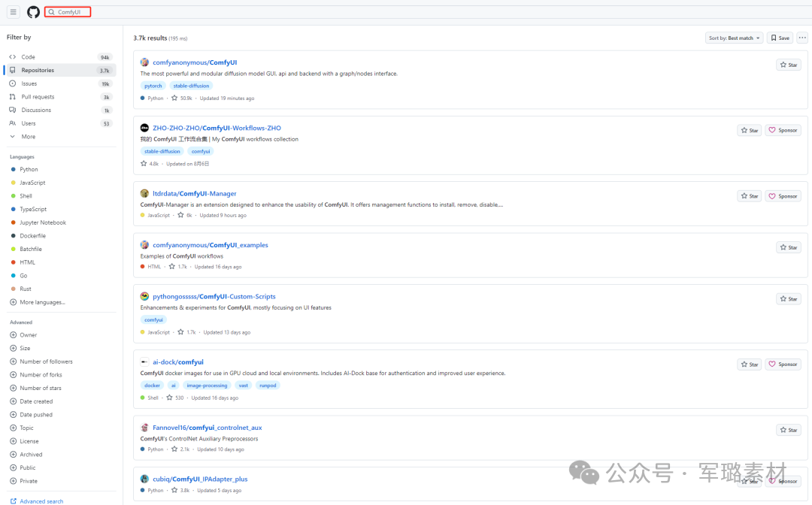812x505 pixels.
Task: Star the ComfyUI-Custom-Scripts repository
Action: click(789, 299)
